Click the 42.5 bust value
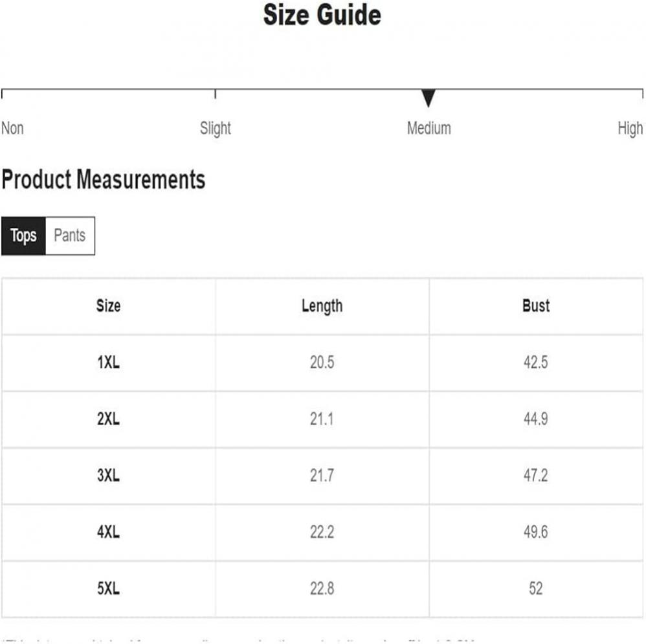This screenshot has height=644, width=646. pos(536,362)
